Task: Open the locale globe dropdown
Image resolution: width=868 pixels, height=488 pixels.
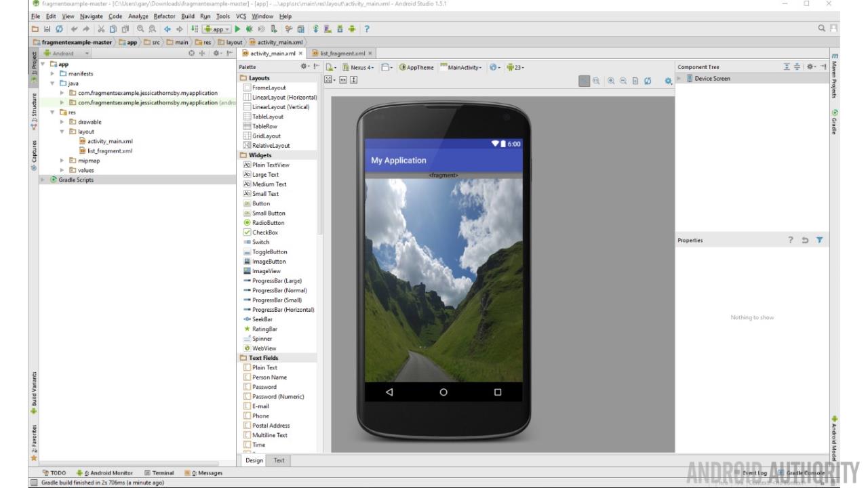Action: pos(494,67)
